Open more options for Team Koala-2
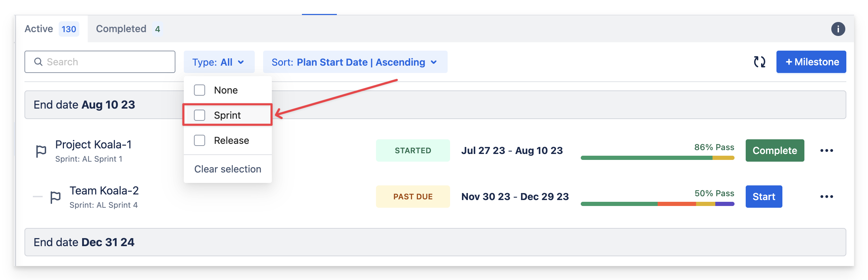868x280 pixels. click(x=826, y=197)
